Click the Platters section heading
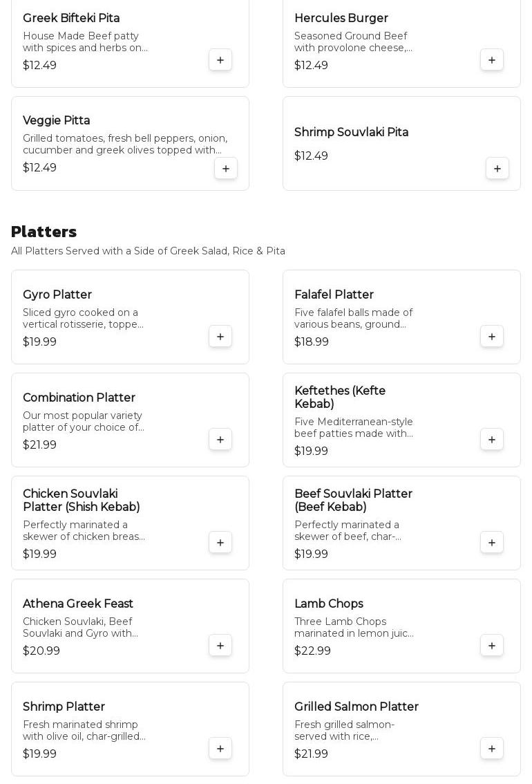This screenshot has width=532, height=784. coord(44,232)
